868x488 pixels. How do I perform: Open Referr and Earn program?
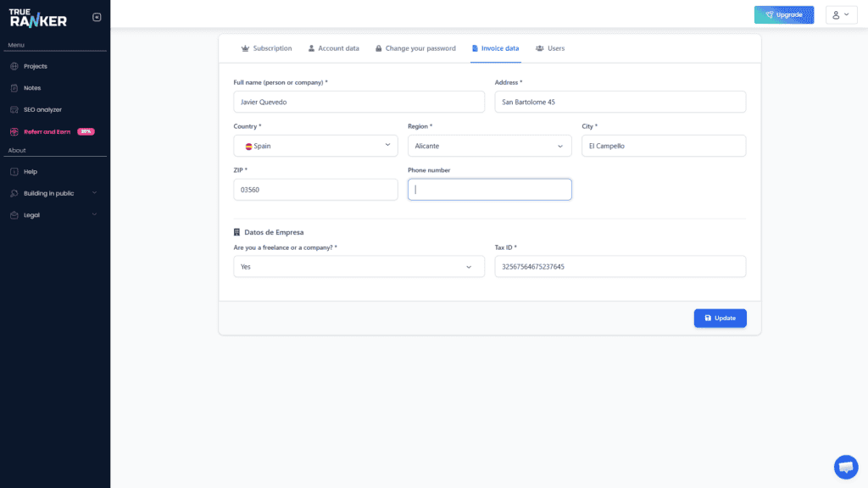tap(47, 131)
